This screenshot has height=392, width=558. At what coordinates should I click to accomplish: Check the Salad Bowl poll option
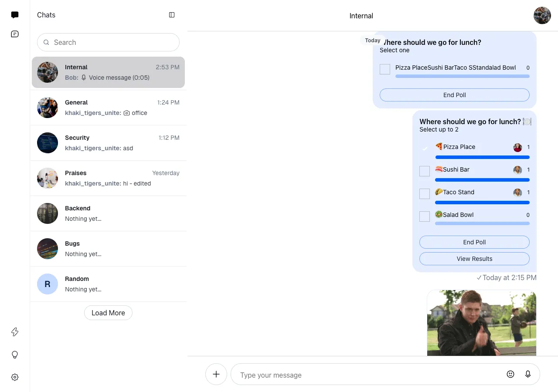424,216
